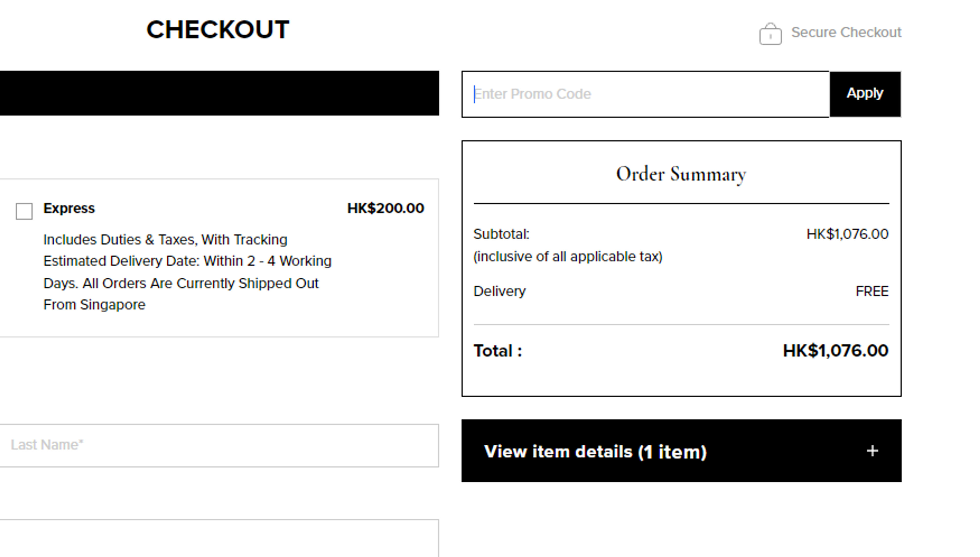Select the Express shipping option label
980x557 pixels.
pyautogui.click(x=69, y=208)
